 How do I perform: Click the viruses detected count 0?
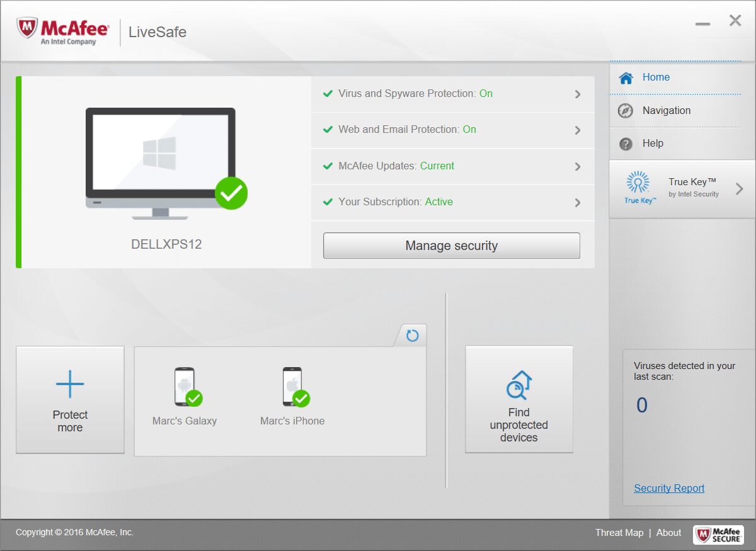(642, 406)
